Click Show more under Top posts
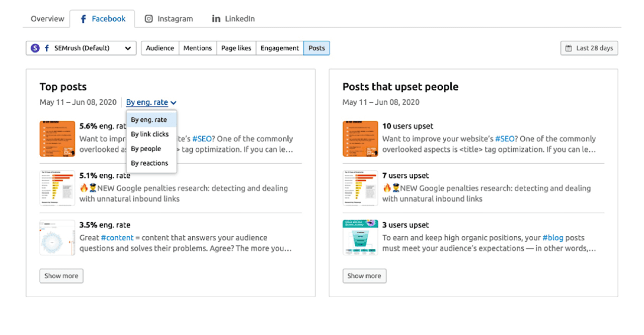This screenshot has width=644, height=335. (x=61, y=276)
